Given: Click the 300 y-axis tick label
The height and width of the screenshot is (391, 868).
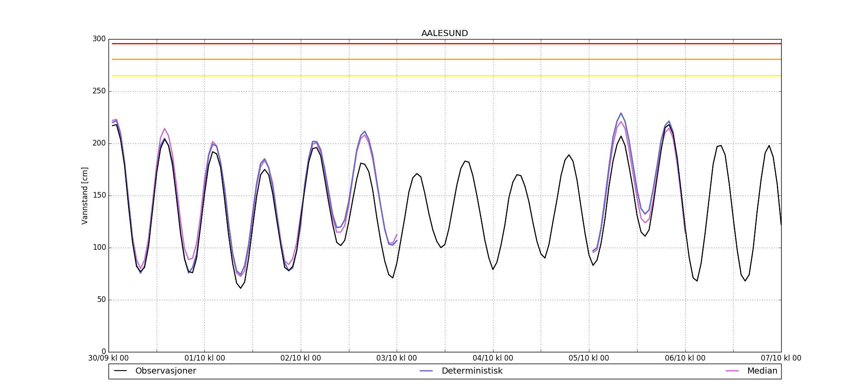Looking at the screenshot, I should point(99,39).
